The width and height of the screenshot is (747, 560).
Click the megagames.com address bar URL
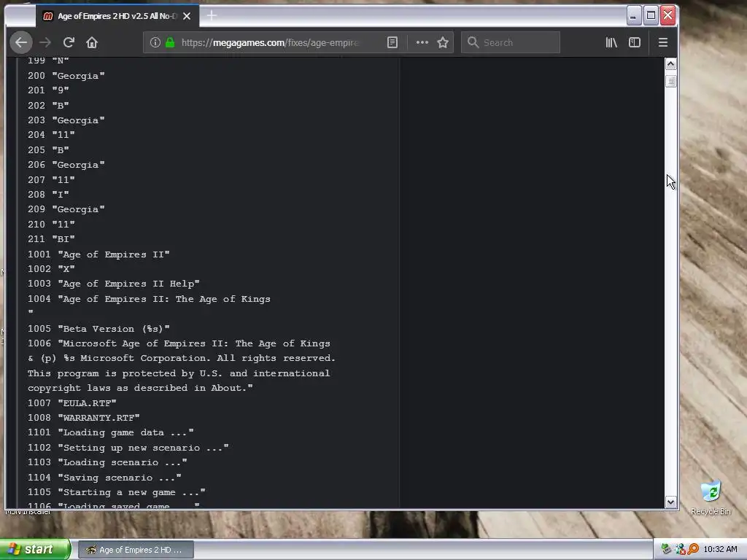click(269, 42)
